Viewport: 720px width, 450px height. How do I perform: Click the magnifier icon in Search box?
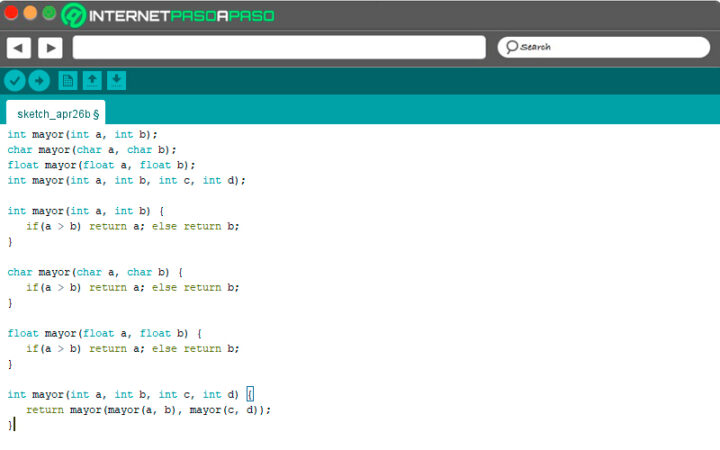pos(511,47)
